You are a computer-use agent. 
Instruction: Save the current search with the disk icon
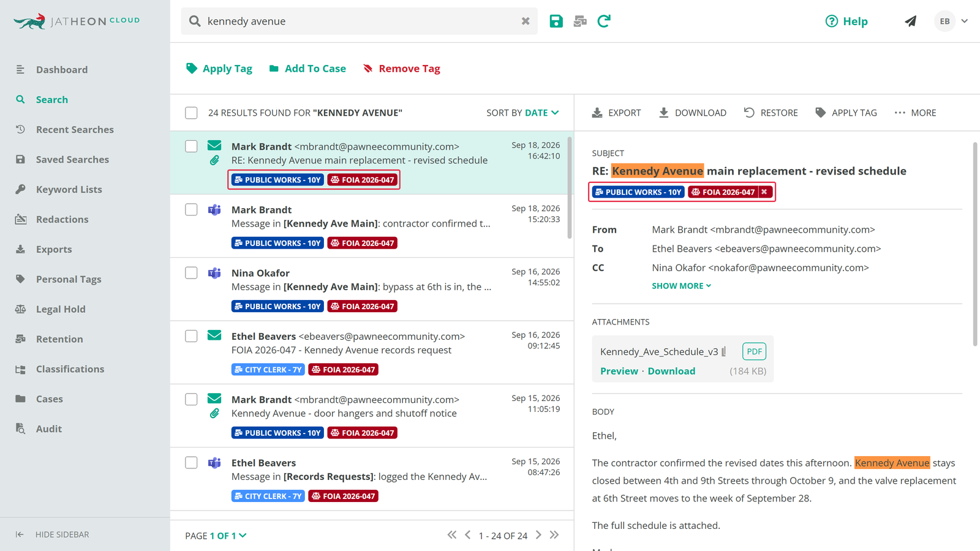[x=556, y=21]
